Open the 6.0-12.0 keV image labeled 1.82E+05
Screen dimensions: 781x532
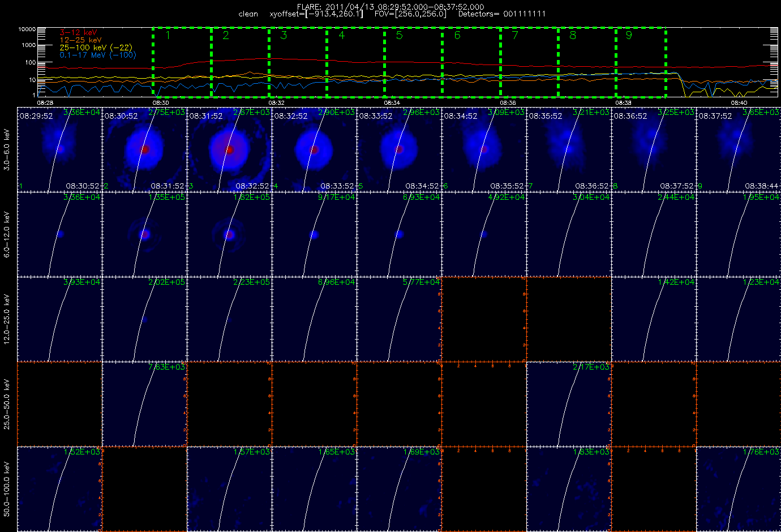coord(229,234)
